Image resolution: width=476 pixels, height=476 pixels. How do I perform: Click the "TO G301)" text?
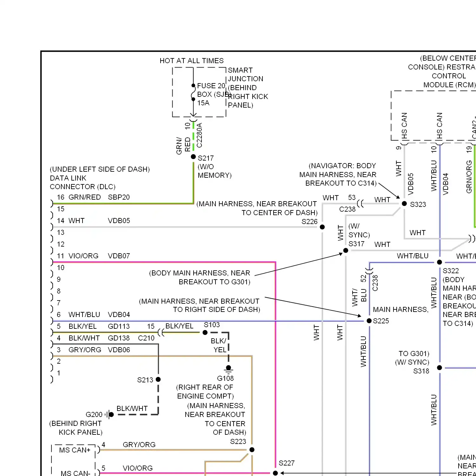(x=414, y=354)
